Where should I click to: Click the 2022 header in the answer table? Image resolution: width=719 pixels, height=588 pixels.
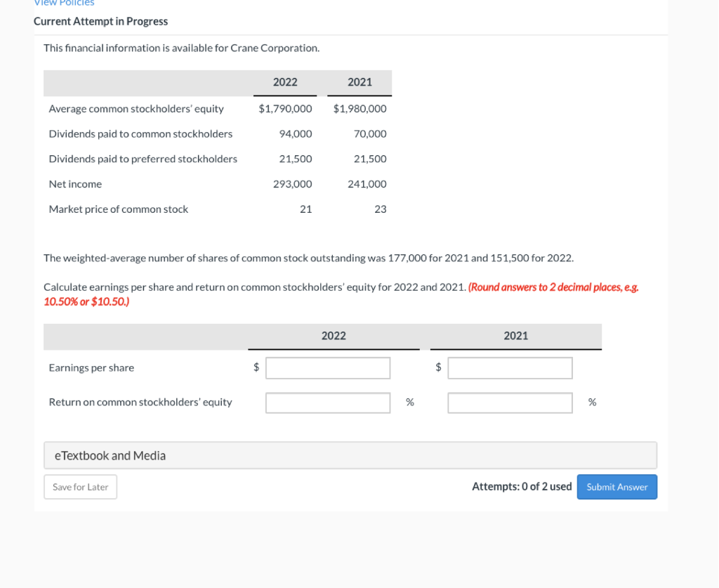click(334, 335)
